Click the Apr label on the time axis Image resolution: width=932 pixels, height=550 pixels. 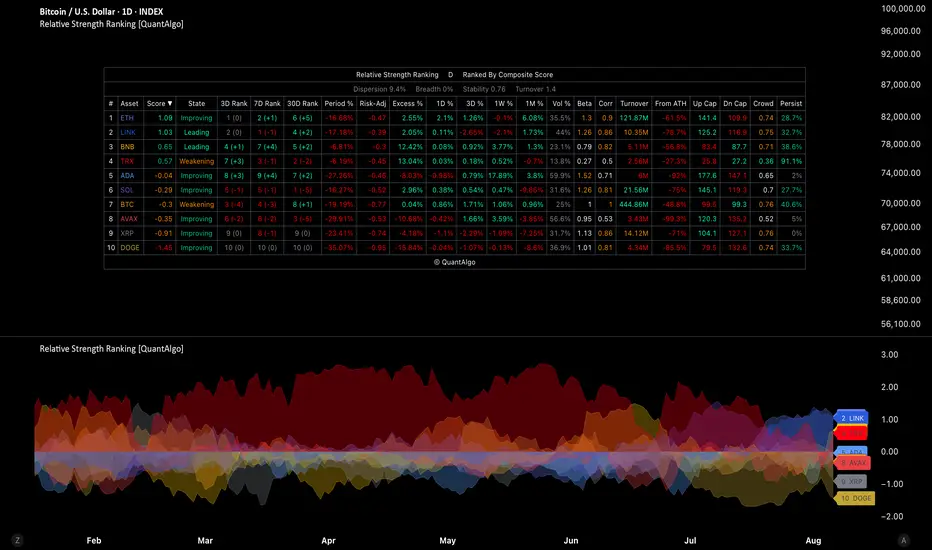pos(328,540)
